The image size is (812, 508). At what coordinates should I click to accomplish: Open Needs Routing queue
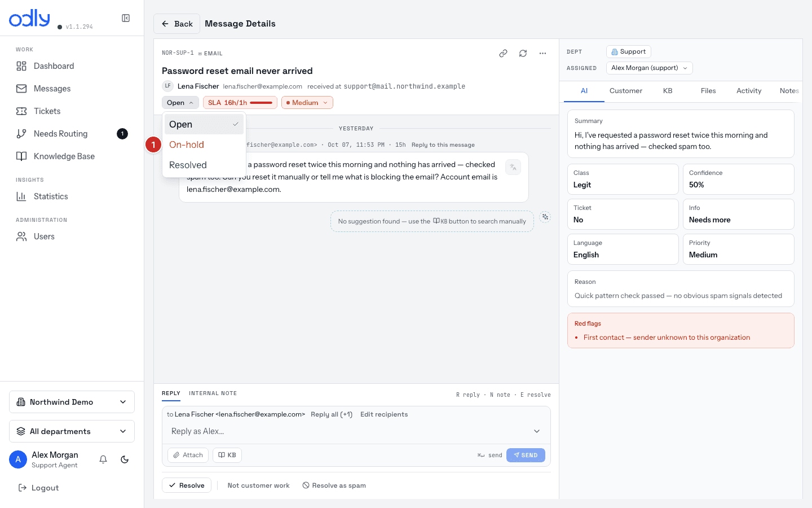coord(72,134)
